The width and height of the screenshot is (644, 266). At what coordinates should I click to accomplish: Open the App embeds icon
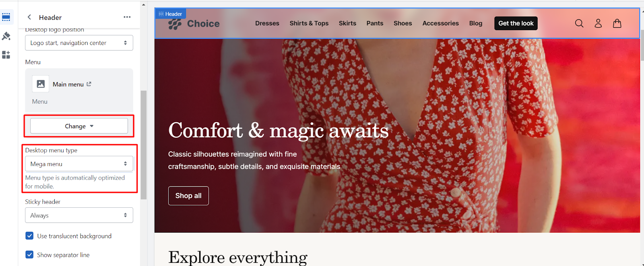pos(6,55)
